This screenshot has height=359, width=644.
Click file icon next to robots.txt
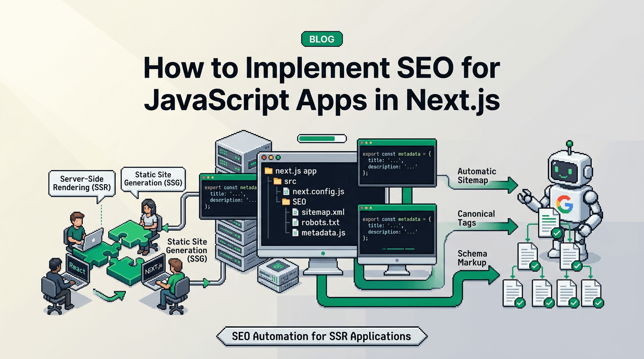(295, 222)
